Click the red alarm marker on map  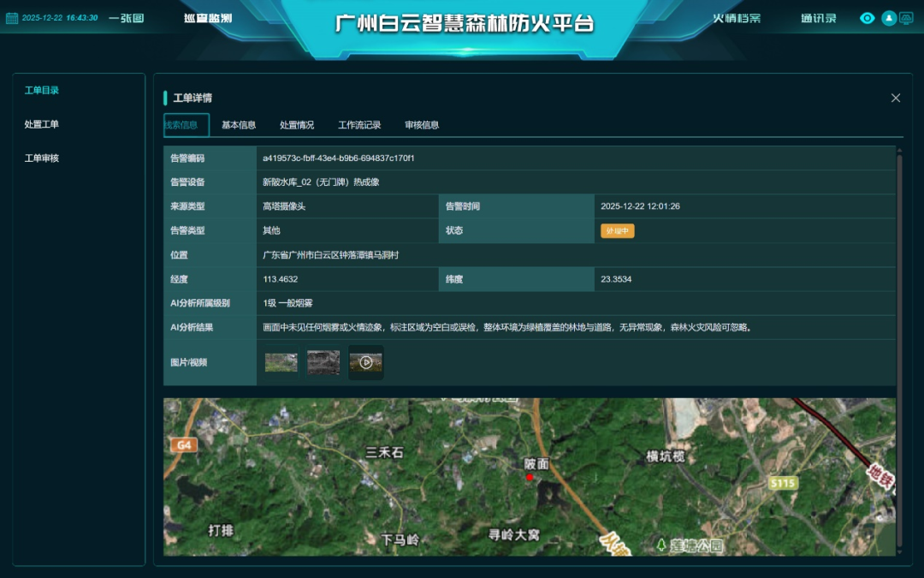point(530,477)
